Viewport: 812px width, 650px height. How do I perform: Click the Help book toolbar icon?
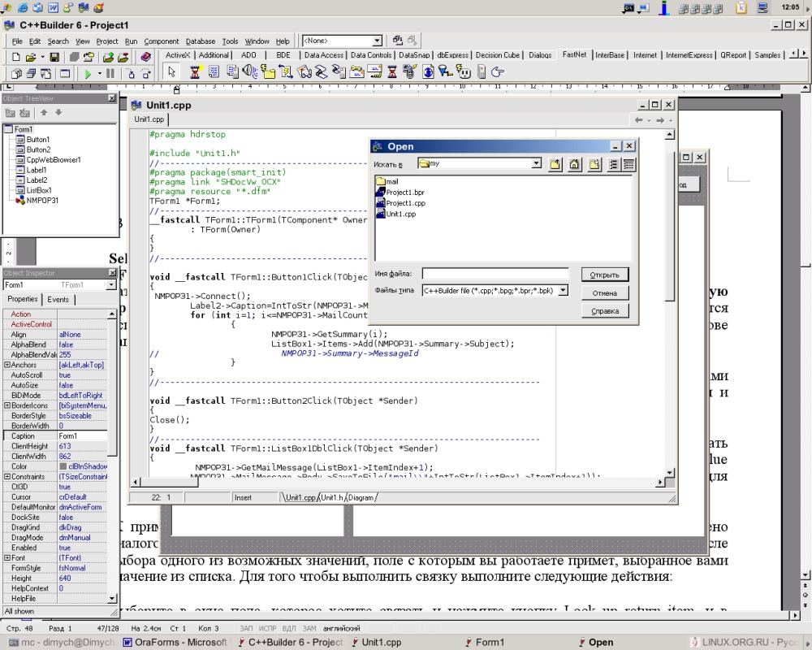click(x=146, y=57)
